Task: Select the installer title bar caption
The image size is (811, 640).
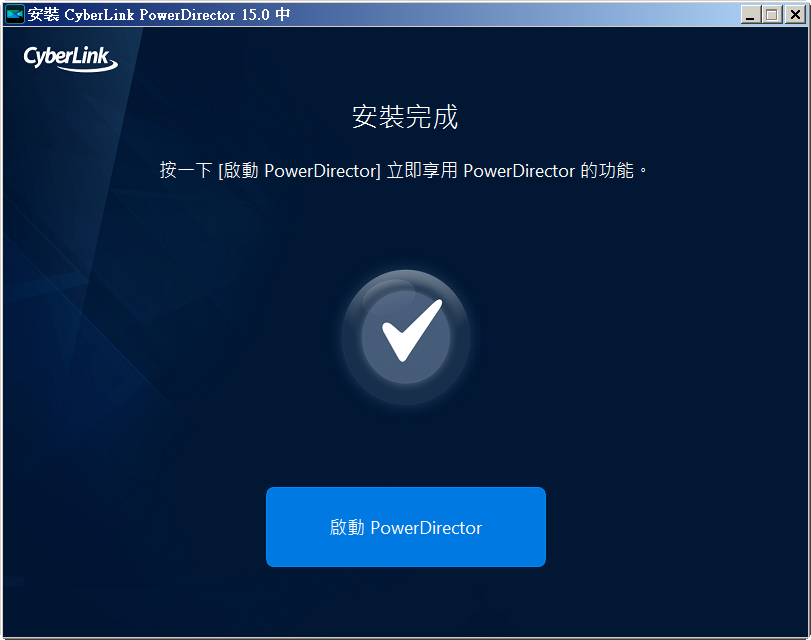Action: (x=159, y=14)
